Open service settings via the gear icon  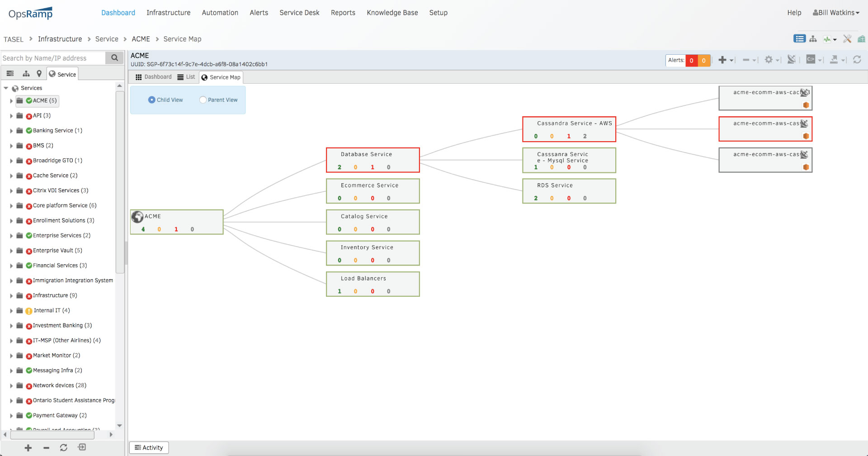click(769, 60)
